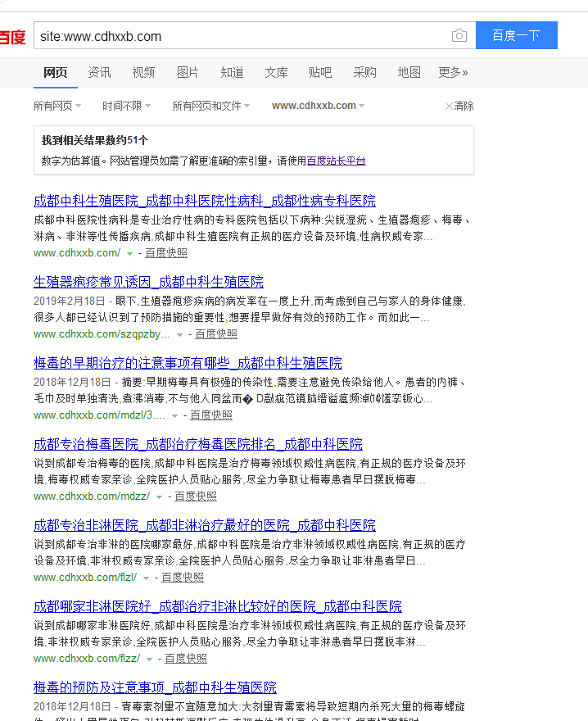
Task: Click the green URL www.cdhxxb.com/mdzz/
Action: pos(92,497)
